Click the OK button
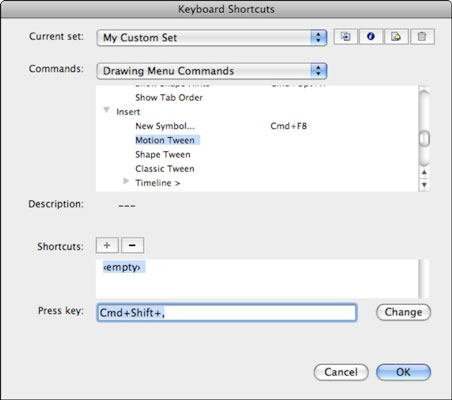Image resolution: width=452 pixels, height=400 pixels. [403, 372]
